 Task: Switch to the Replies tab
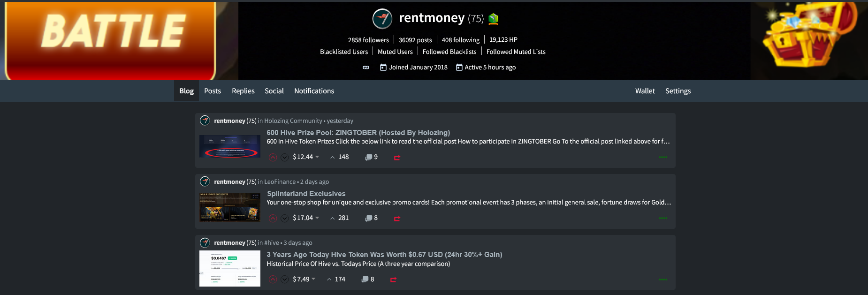243,91
